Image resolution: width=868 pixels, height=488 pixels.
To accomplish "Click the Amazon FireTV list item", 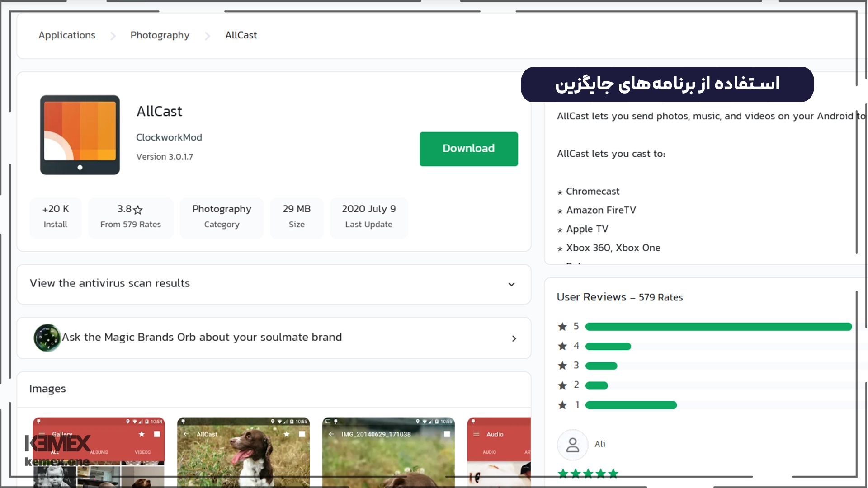I will click(601, 211).
